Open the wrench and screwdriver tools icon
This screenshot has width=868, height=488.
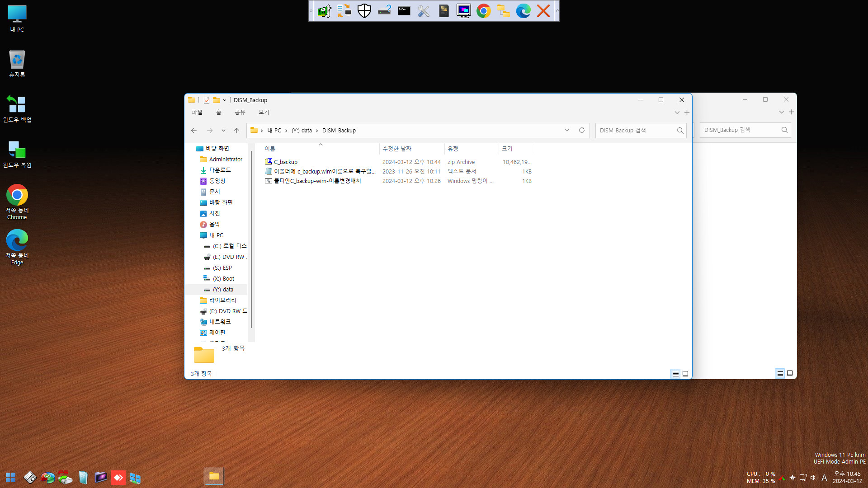tap(424, 11)
